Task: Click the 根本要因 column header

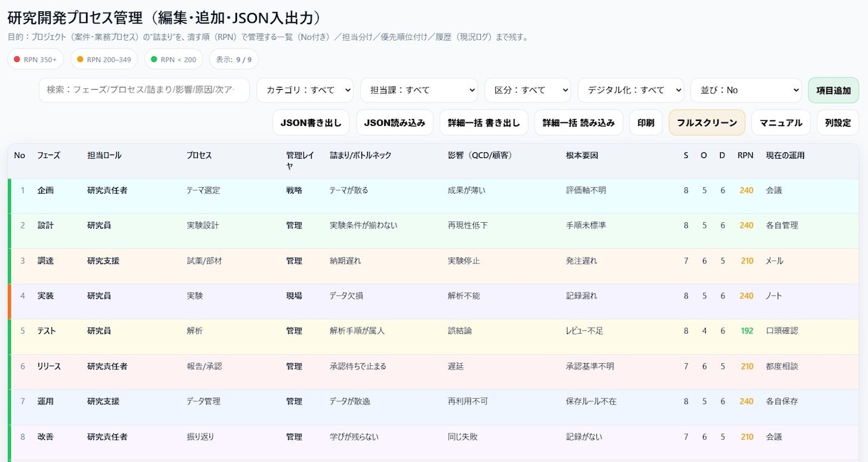Action: [x=582, y=155]
